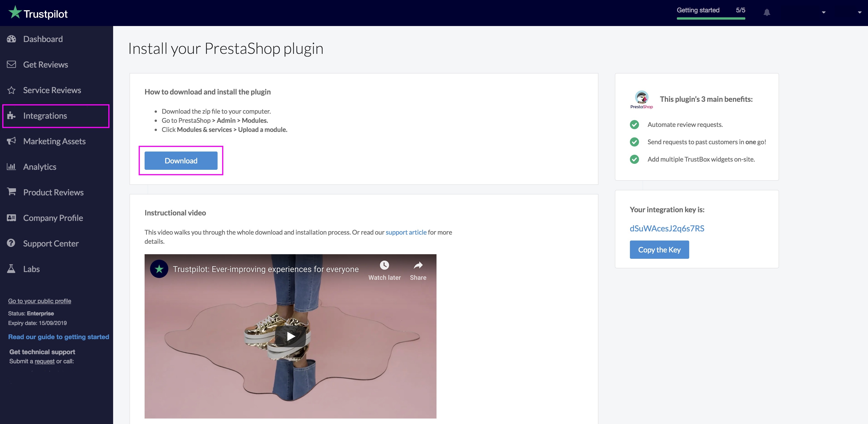Click the Instructional video heading

[175, 213]
